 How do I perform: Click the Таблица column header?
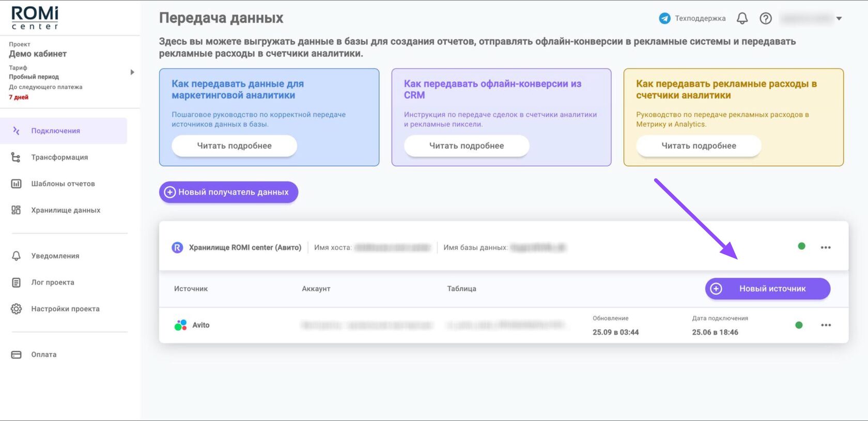[461, 289]
